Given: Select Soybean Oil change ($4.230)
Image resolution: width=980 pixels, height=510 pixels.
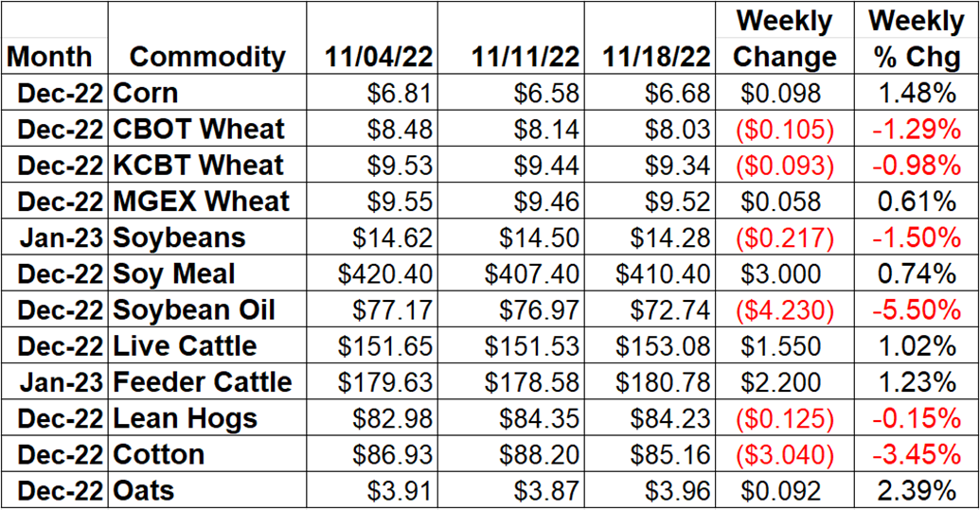Looking at the screenshot, I should (784, 310).
